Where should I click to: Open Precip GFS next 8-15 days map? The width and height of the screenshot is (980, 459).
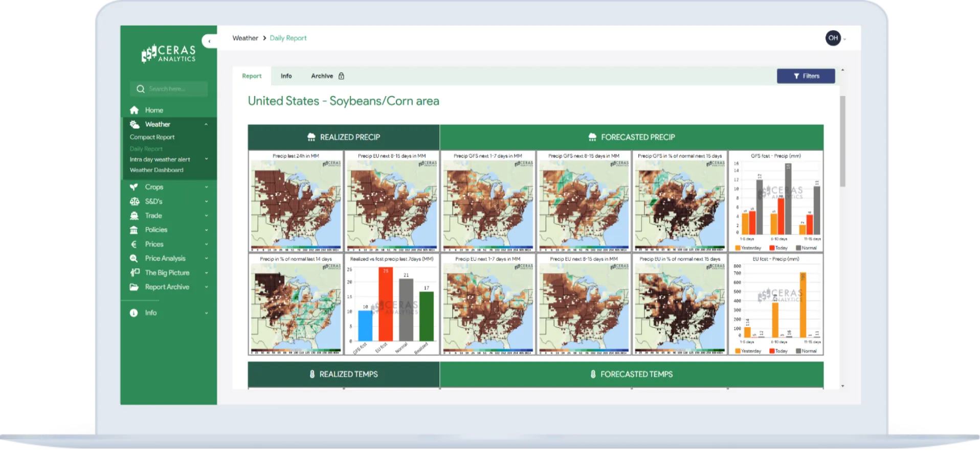tap(584, 201)
